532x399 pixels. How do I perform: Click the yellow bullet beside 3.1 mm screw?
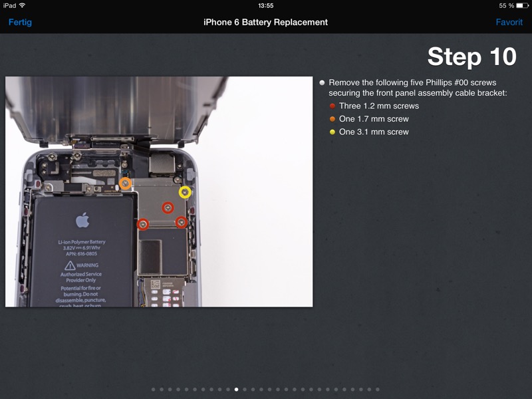(332, 132)
